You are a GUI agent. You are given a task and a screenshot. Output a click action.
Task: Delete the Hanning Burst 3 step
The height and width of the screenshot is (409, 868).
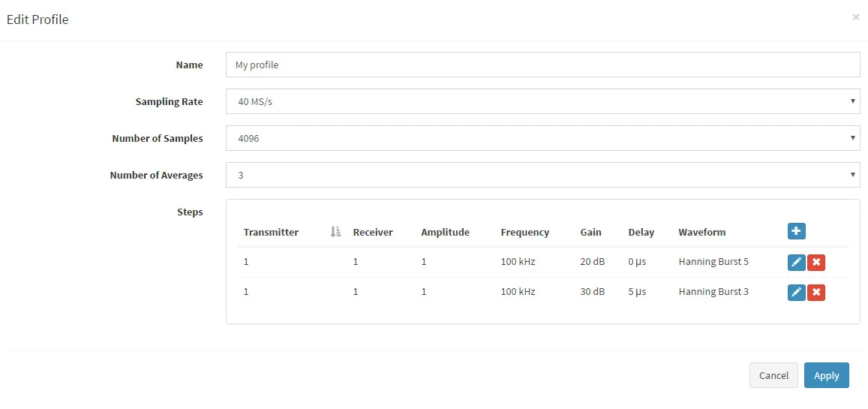click(816, 292)
